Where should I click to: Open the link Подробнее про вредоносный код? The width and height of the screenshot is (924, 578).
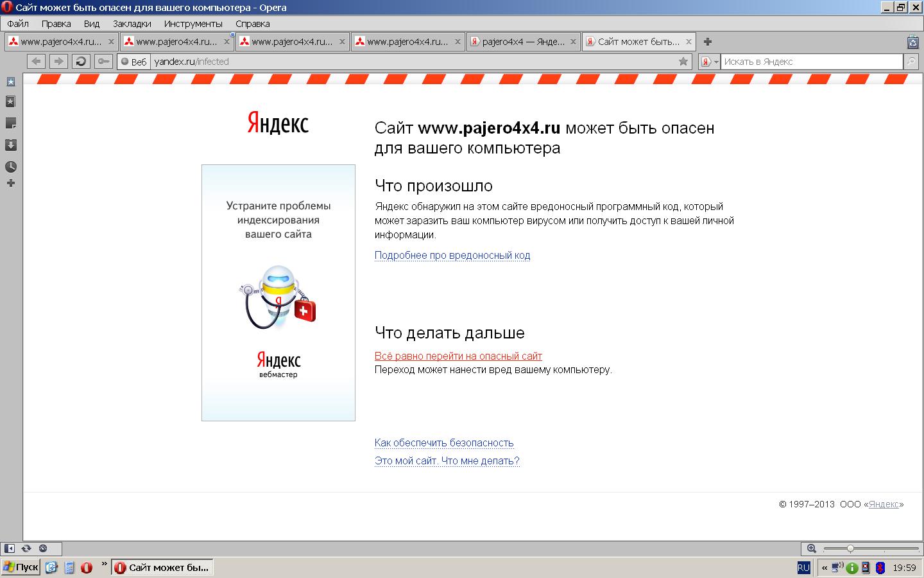(x=452, y=256)
